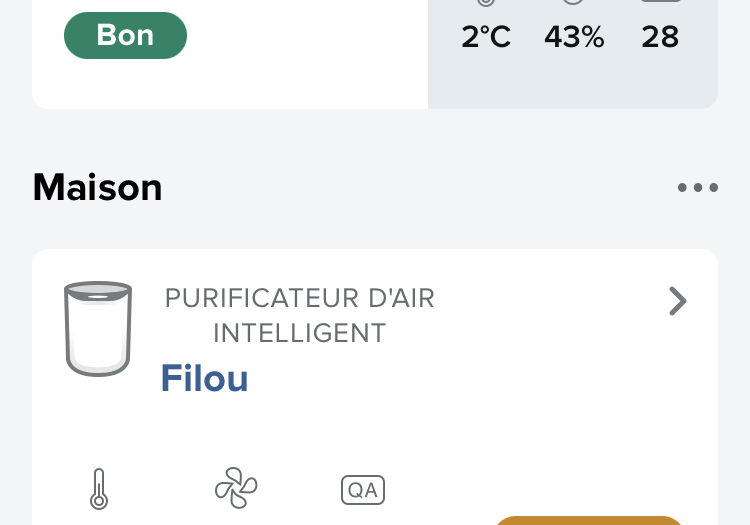Tap the 2°C outdoor temperature reading
The image size is (750, 525).
(486, 37)
